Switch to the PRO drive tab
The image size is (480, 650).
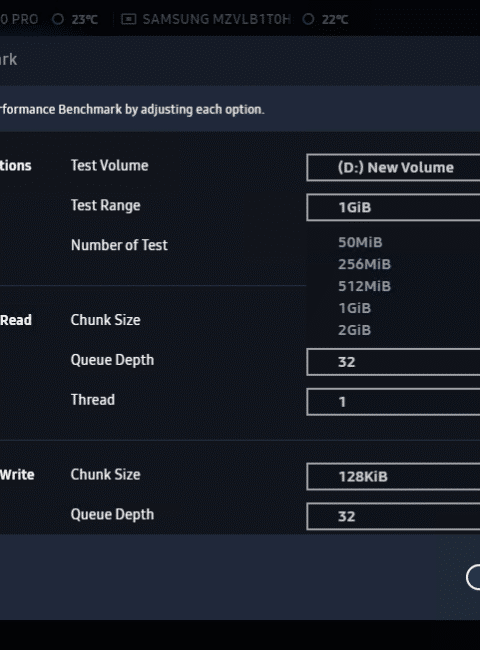coord(19,19)
